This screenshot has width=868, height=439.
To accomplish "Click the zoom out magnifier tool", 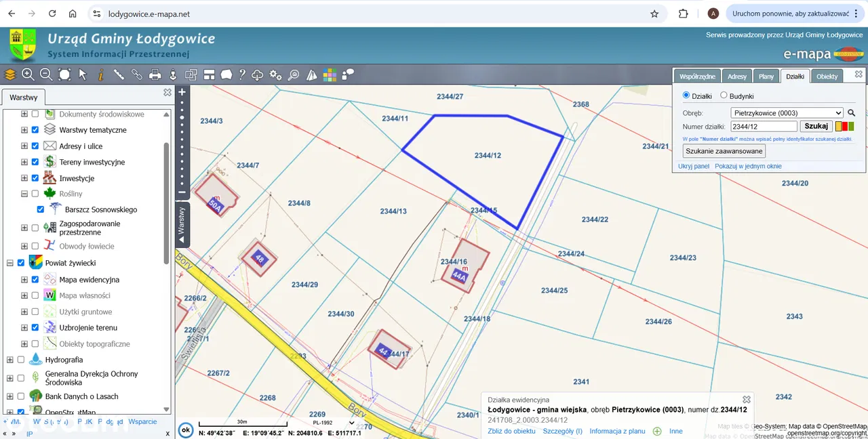I will tap(46, 75).
